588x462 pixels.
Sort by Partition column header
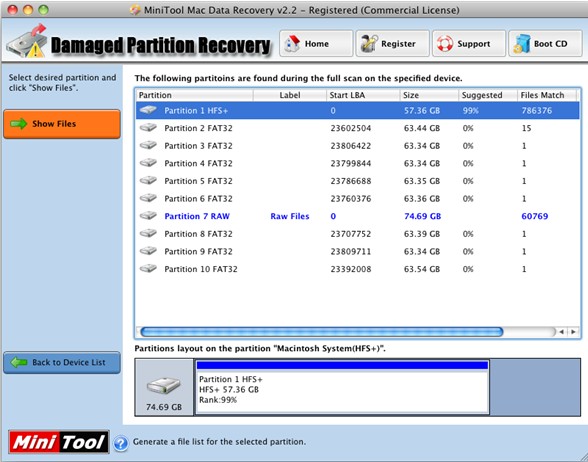(x=194, y=95)
